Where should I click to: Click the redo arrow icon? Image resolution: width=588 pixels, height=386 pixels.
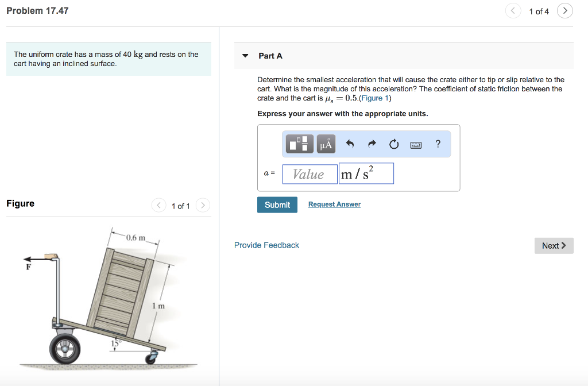tap(372, 144)
